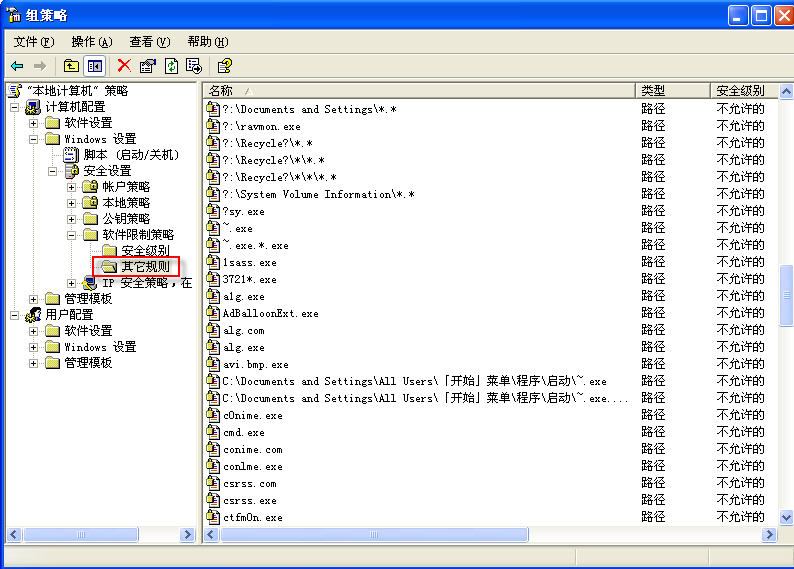Collapse the 用户配置 tree node
This screenshot has height=569, width=794.
click(x=15, y=315)
